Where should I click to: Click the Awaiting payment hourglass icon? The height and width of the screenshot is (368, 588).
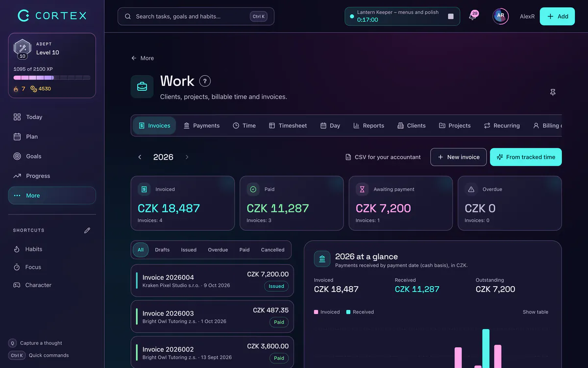(362, 189)
